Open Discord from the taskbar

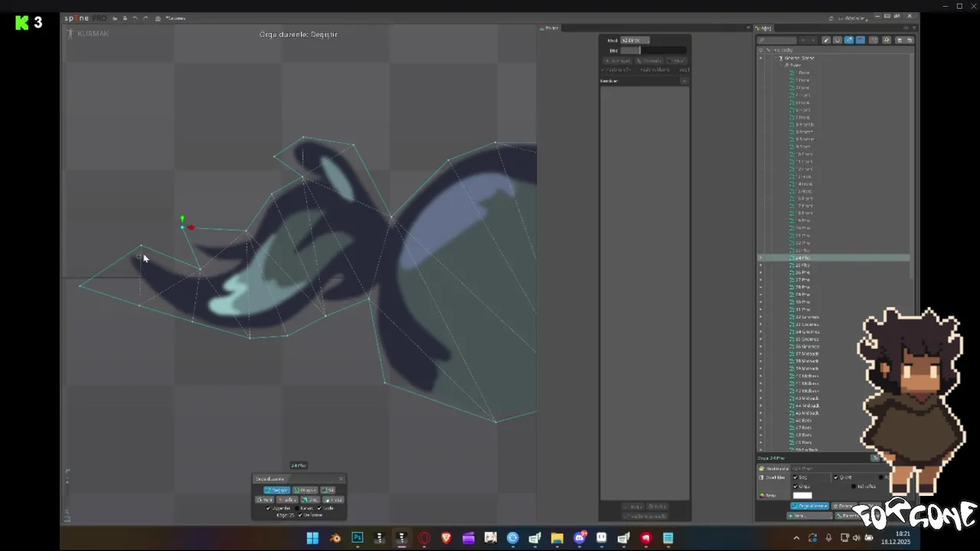coord(580,538)
